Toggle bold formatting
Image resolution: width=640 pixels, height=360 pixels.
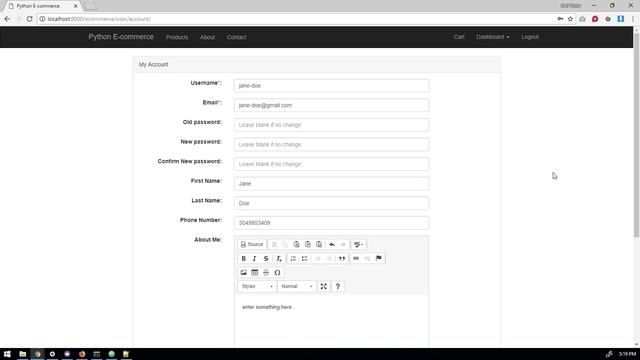pyautogui.click(x=244, y=258)
